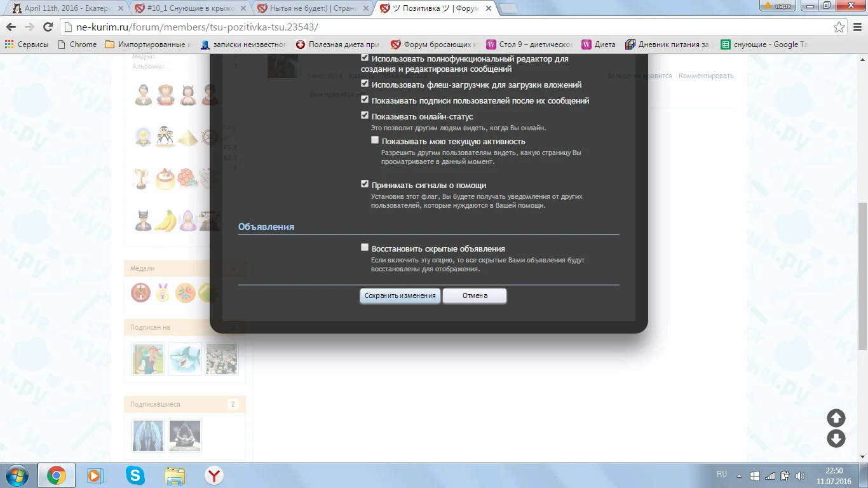Viewport: 868px width, 488px height.
Task: Uncheck the flash uploader for attachments option
Action: 365,84
